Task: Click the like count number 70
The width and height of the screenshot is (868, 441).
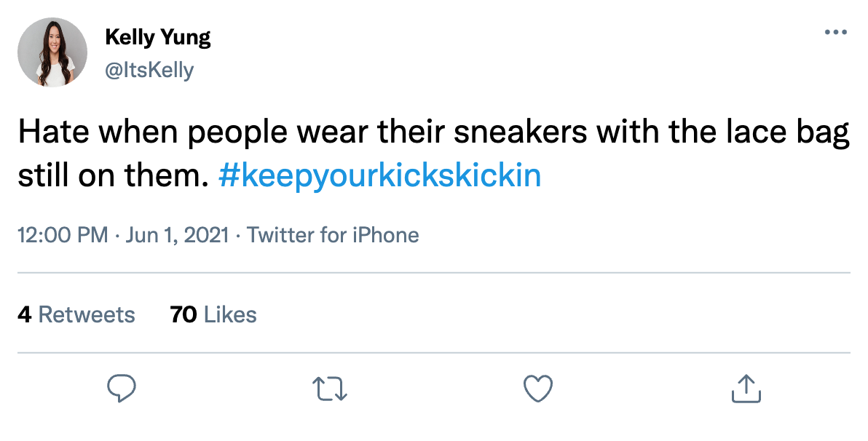Action: (x=183, y=314)
